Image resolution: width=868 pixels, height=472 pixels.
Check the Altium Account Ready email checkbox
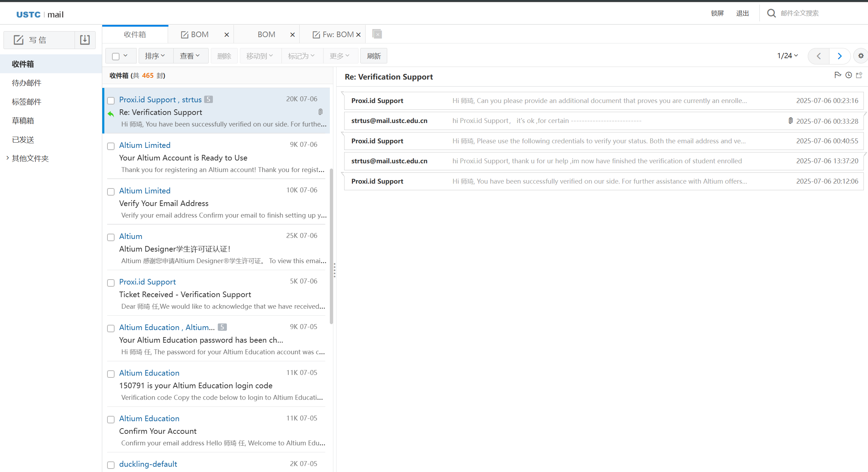click(x=111, y=146)
